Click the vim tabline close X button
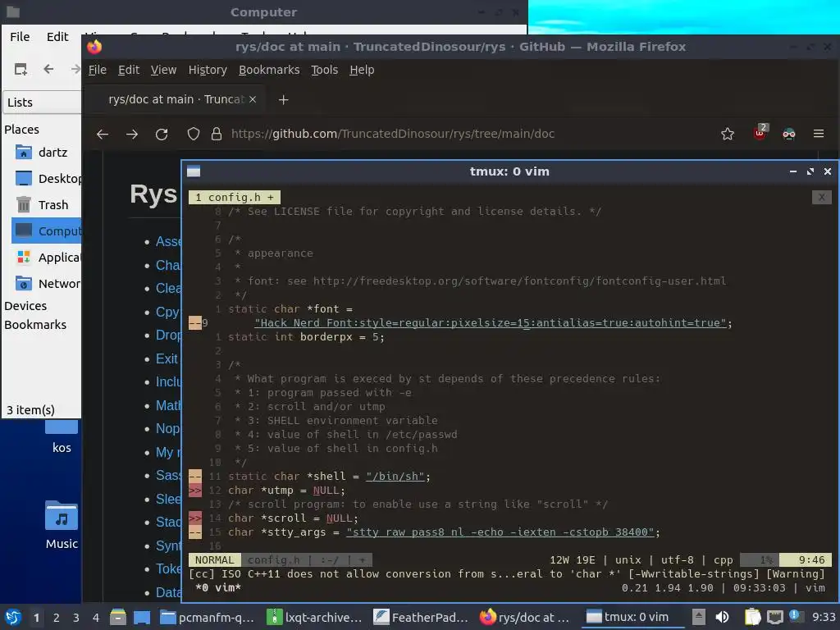Viewport: 840px width, 630px height. (x=822, y=197)
